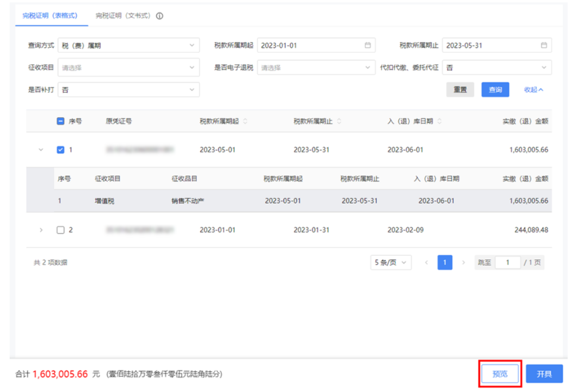Sort the 税款所属期起 column
588x391 pixels.
pos(246,121)
